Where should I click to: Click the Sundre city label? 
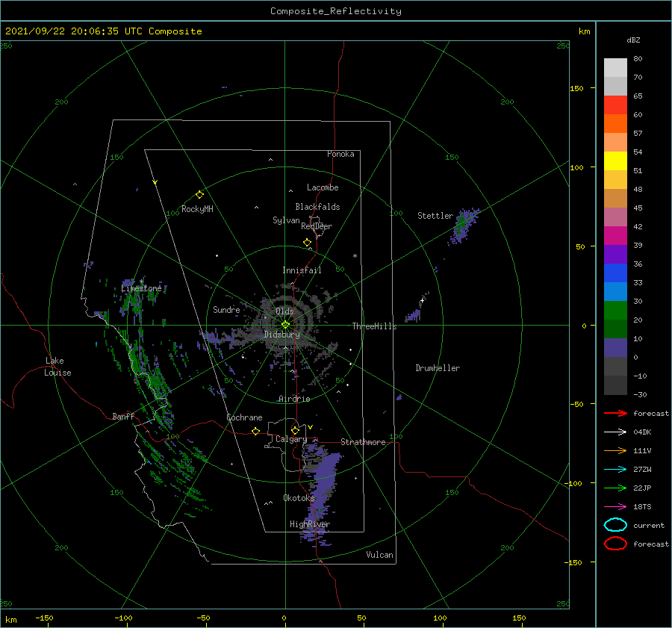[x=226, y=309]
